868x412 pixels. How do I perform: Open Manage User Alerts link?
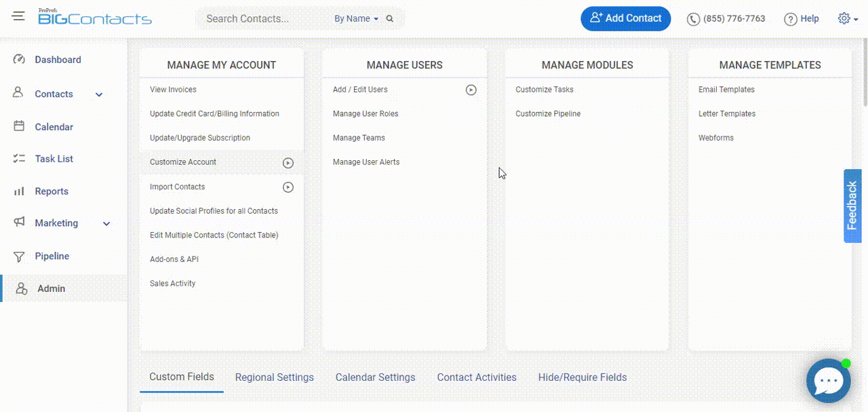pos(366,162)
